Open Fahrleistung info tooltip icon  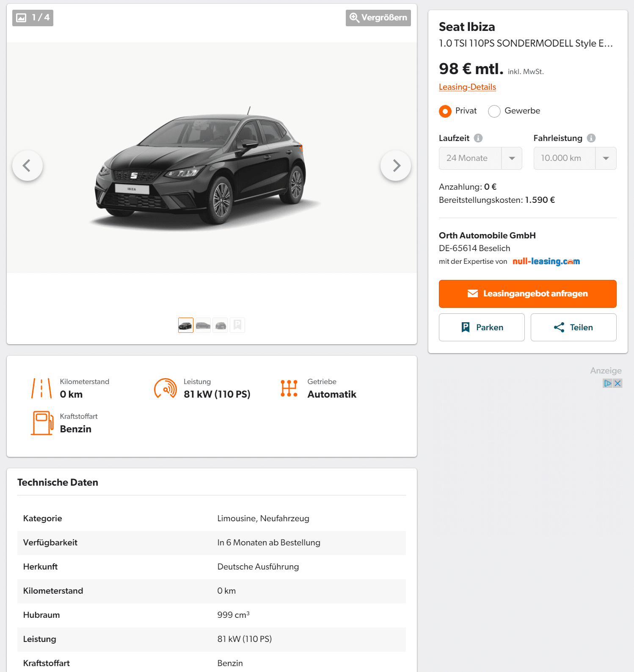point(591,138)
